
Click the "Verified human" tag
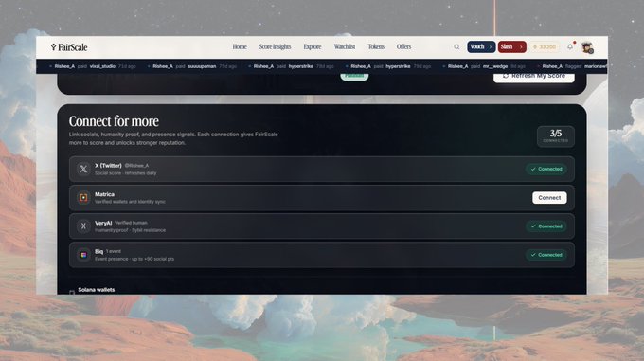[x=131, y=223]
